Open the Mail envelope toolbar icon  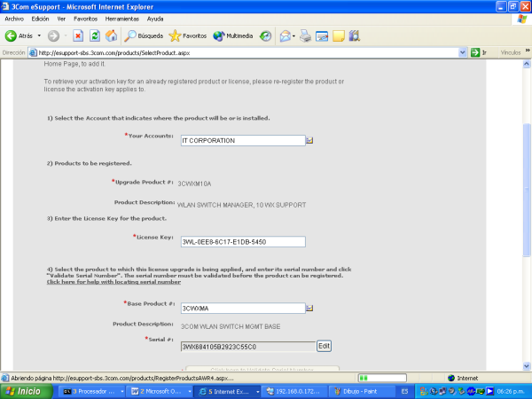[285, 35]
